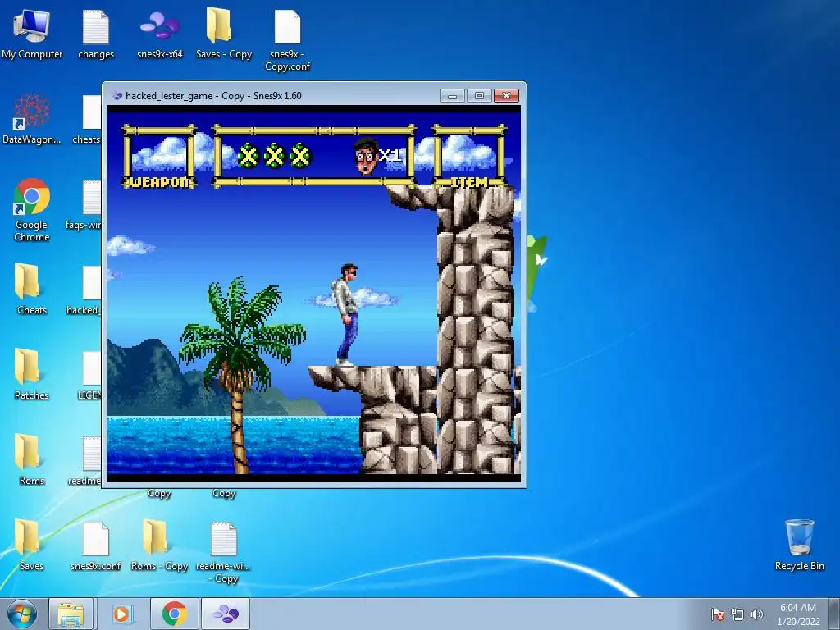Viewport: 840px width, 630px height.
Task: Select the changes text file icon
Action: coord(96,33)
